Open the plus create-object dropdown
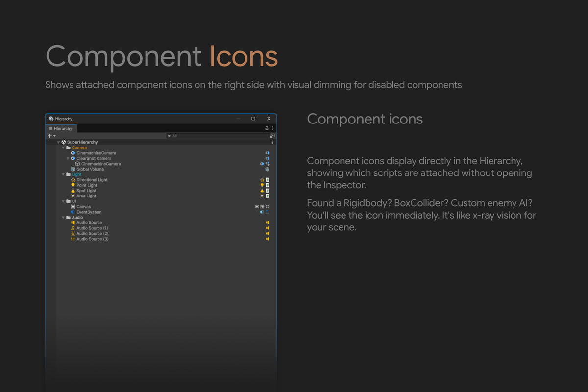The width and height of the screenshot is (588, 392). (x=51, y=136)
